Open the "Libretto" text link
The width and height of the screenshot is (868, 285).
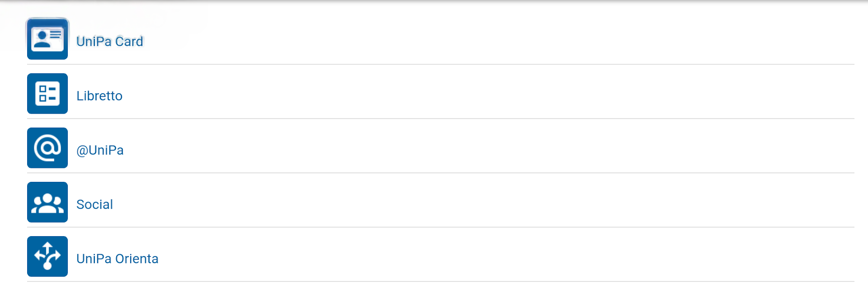coord(99,96)
